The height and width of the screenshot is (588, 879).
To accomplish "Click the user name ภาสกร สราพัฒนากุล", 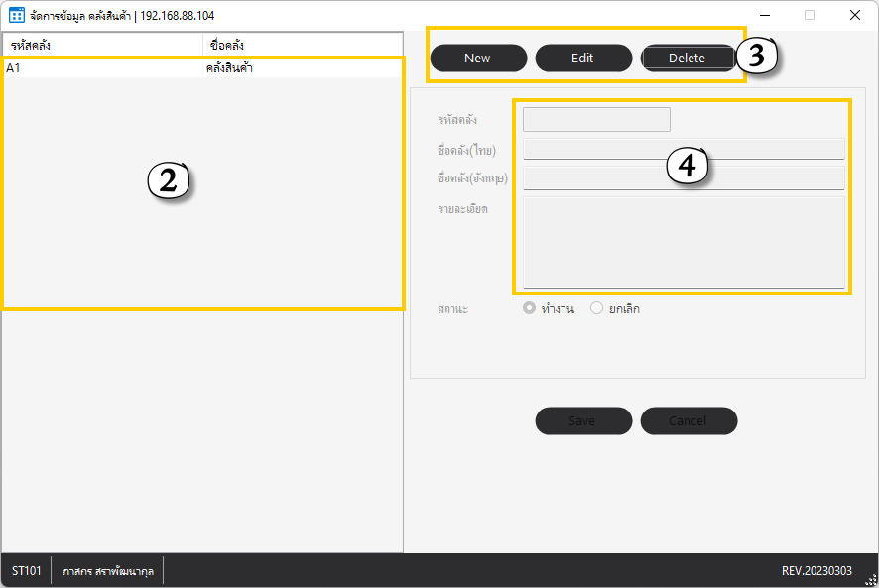I will click(x=107, y=572).
